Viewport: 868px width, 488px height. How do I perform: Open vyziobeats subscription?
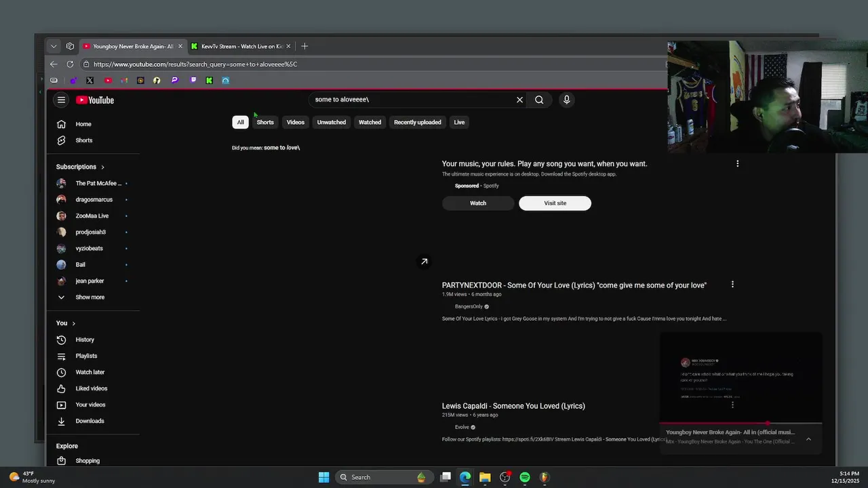[x=93, y=248]
